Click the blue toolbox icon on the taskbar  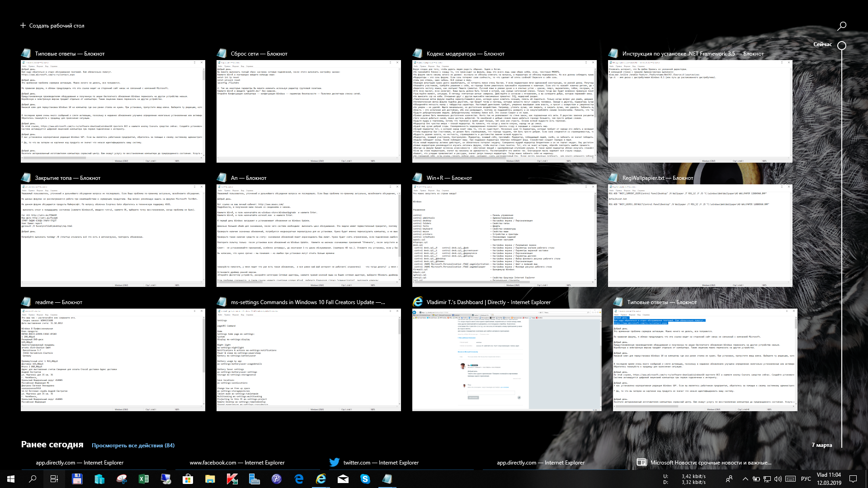(x=254, y=479)
